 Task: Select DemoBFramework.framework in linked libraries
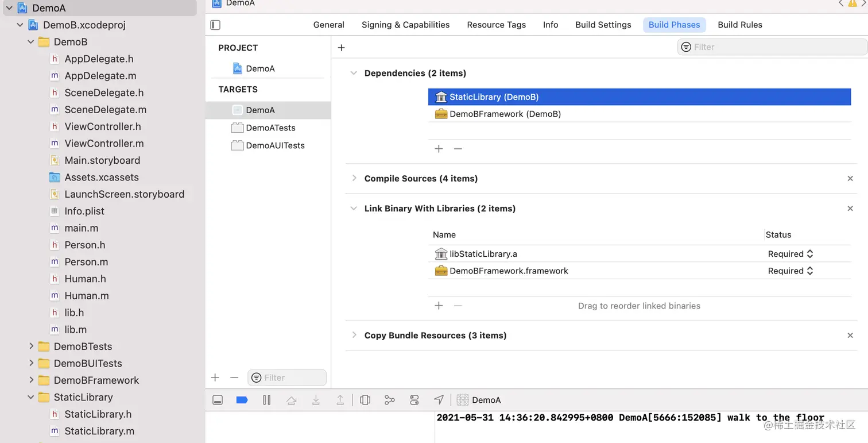point(640,271)
